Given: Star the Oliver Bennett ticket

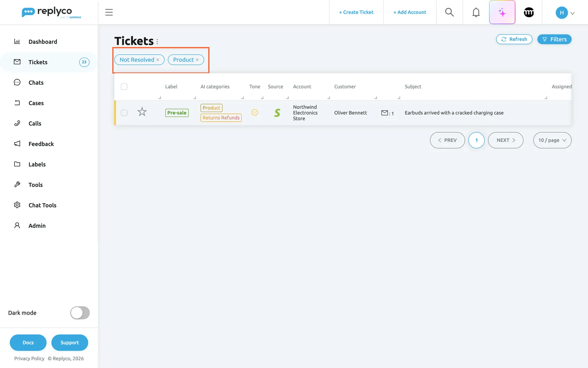Looking at the screenshot, I should tap(142, 112).
